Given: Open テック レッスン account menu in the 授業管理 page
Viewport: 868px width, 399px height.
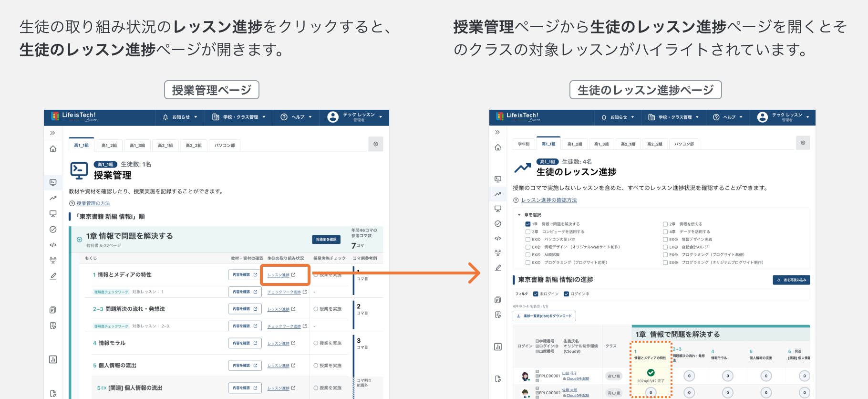Looking at the screenshot, I should point(355,117).
